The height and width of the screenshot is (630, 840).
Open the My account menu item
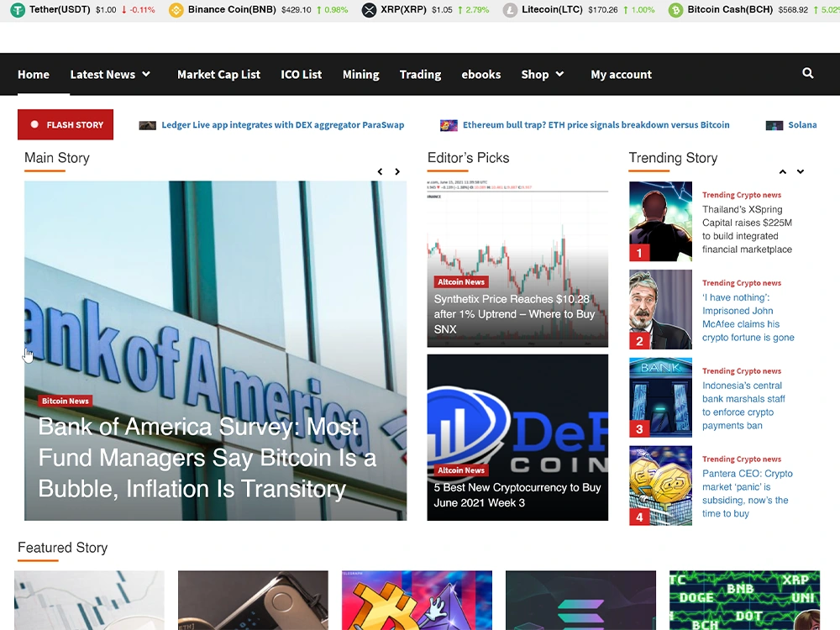[x=621, y=75]
